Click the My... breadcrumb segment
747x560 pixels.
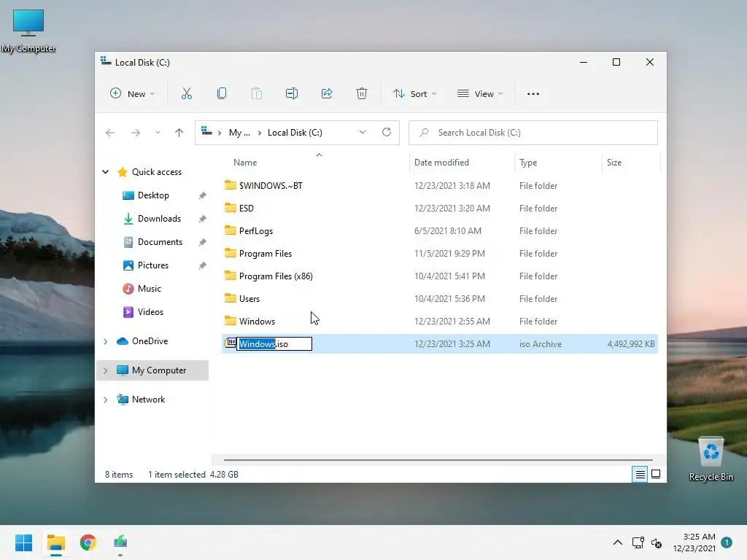pos(239,133)
